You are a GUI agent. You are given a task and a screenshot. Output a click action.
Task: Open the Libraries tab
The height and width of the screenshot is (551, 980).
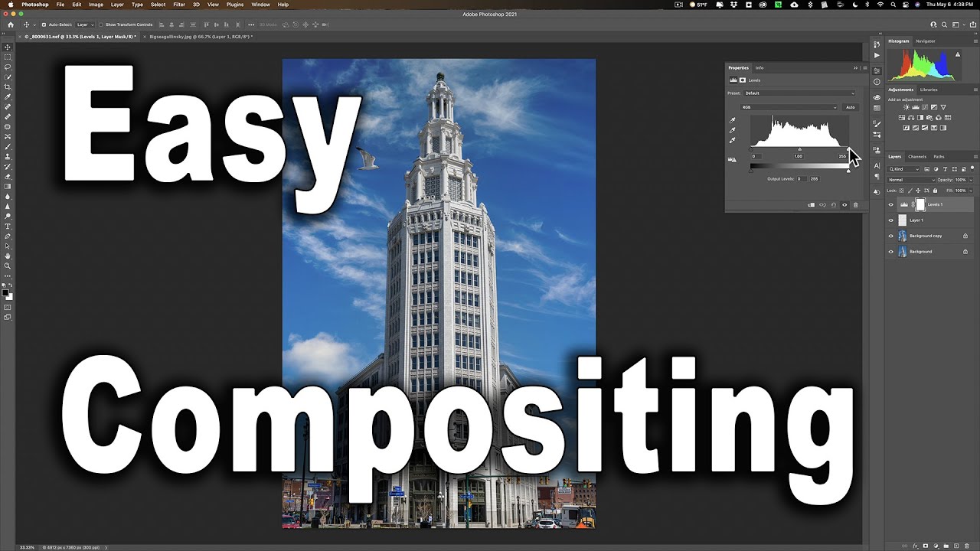(x=929, y=90)
